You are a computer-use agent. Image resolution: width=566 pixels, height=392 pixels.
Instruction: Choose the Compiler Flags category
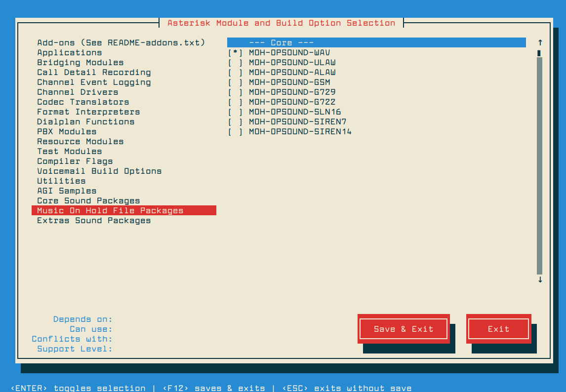pos(75,161)
